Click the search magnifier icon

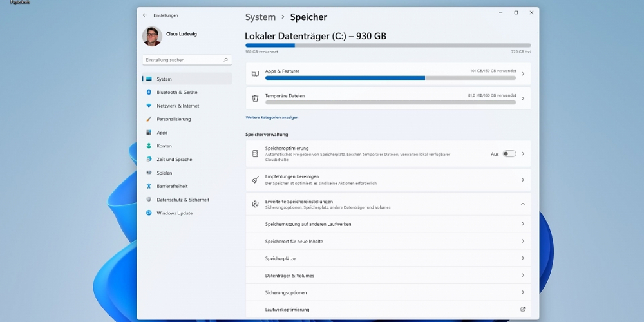(x=225, y=60)
